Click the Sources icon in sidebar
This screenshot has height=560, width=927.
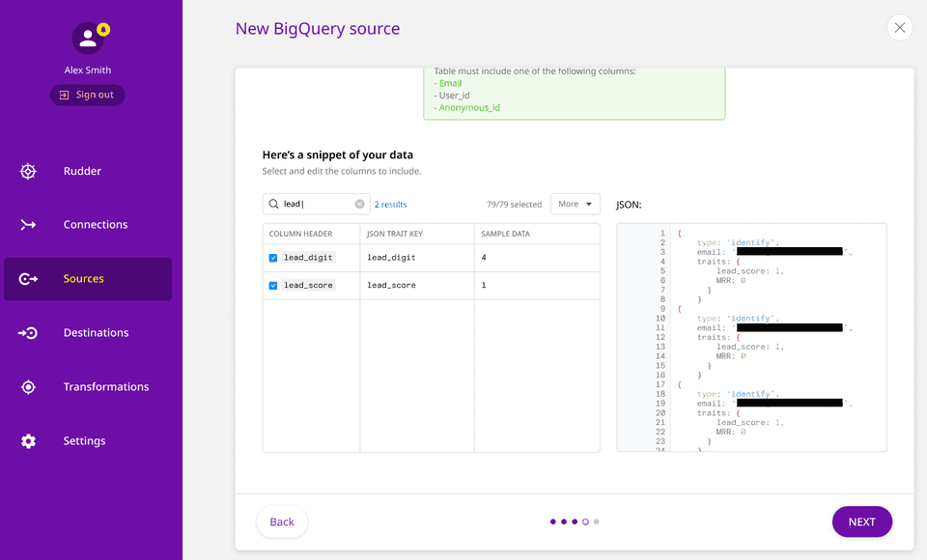[28, 279]
